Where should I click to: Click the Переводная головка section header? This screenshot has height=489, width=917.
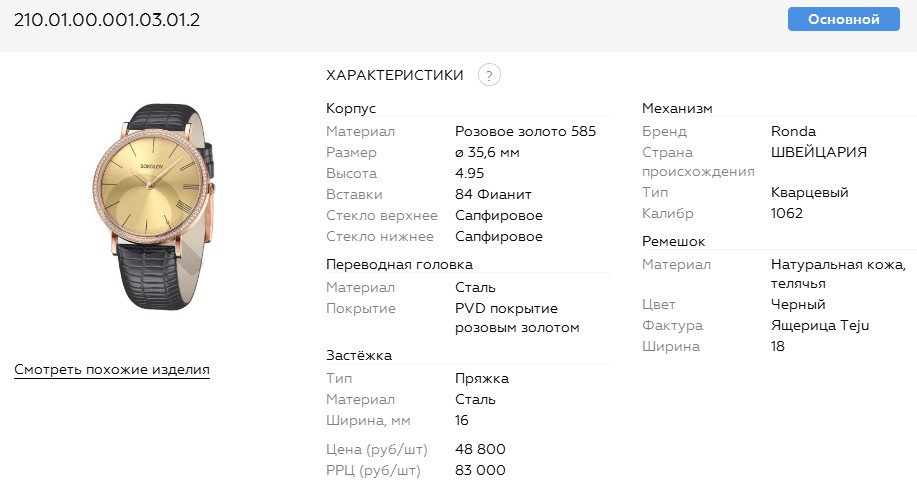pos(399,264)
